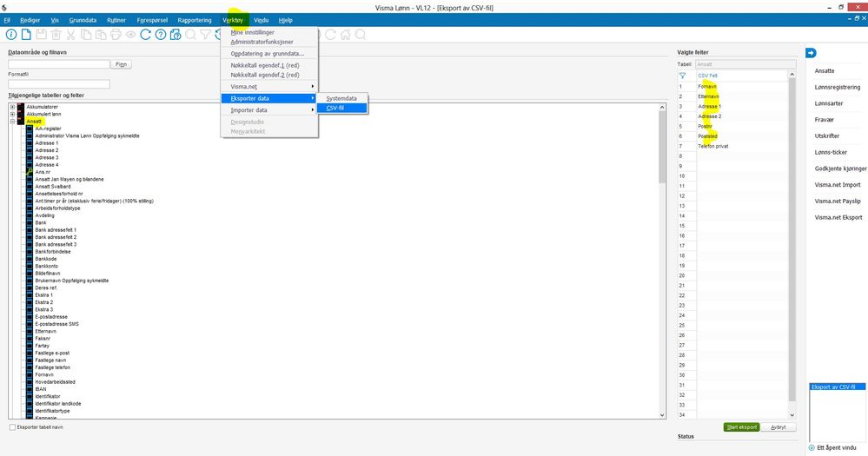The height and width of the screenshot is (456, 868).
Task: Click the greyed save diskette icon
Action: coord(41,35)
